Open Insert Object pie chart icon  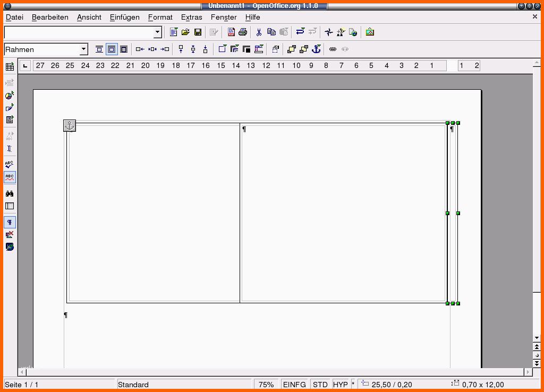[x=10, y=95]
